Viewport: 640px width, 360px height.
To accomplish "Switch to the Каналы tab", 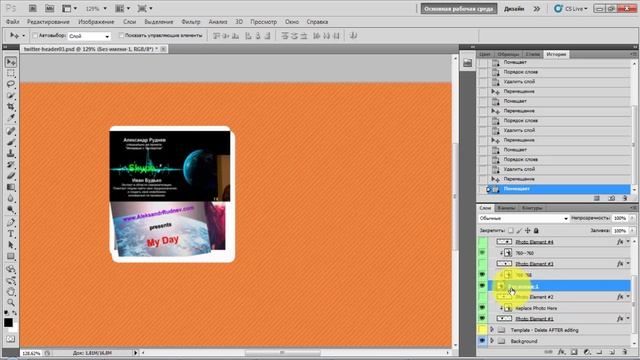I will pyautogui.click(x=506, y=208).
